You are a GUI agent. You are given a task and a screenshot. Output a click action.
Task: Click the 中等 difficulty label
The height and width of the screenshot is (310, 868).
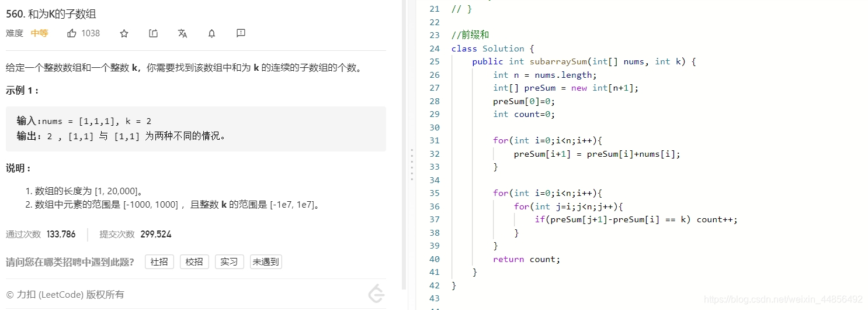(39, 33)
